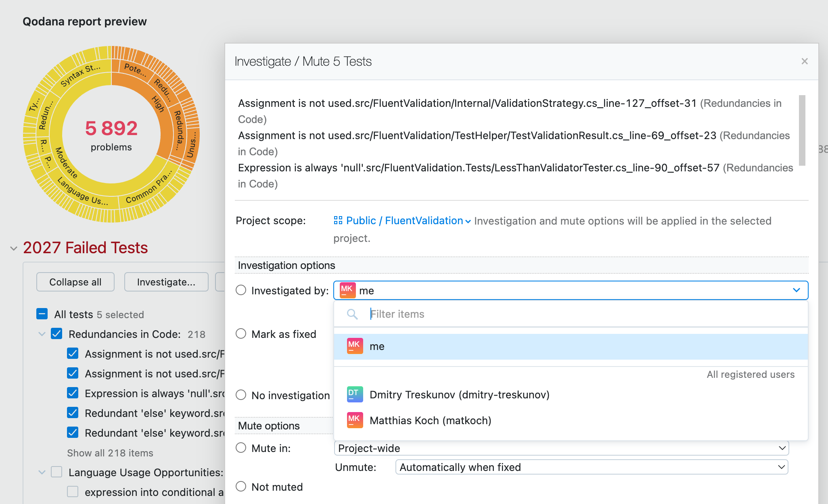Select Dmitry Treskunov (dmitry-treskunov) entry
The height and width of the screenshot is (504, 828).
point(571,394)
